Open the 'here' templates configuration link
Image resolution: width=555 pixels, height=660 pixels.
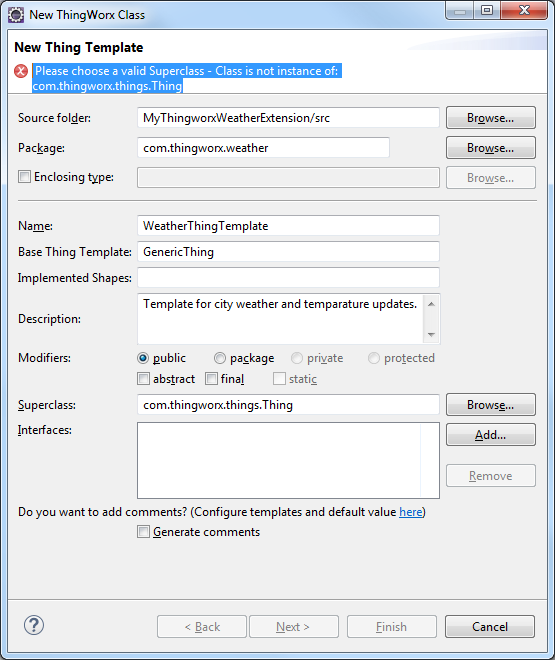click(x=411, y=512)
